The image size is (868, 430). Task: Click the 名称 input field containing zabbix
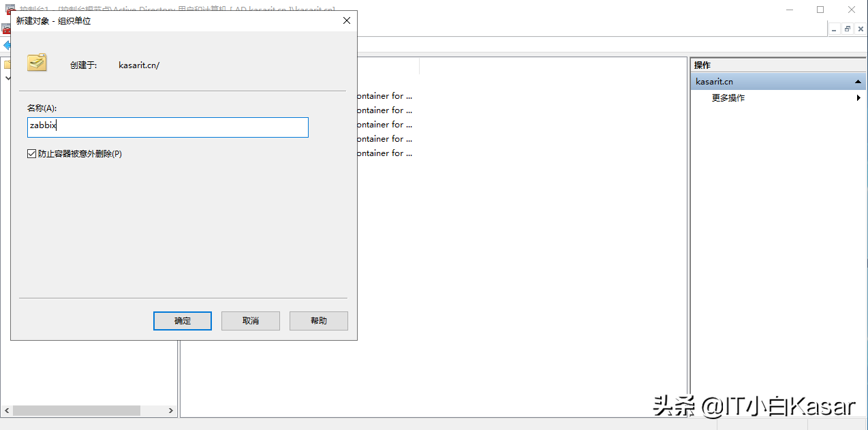click(168, 127)
